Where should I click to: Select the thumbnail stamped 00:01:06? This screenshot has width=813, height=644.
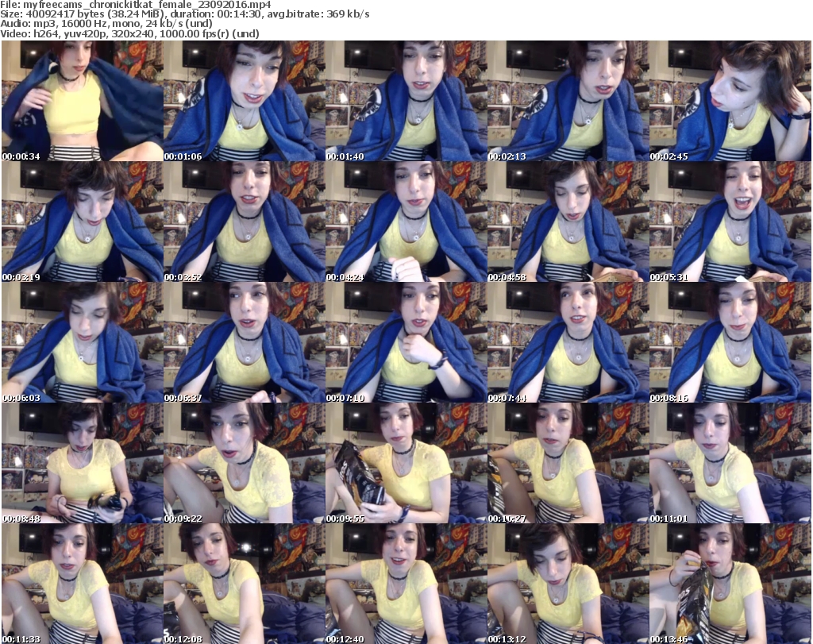(x=245, y=101)
